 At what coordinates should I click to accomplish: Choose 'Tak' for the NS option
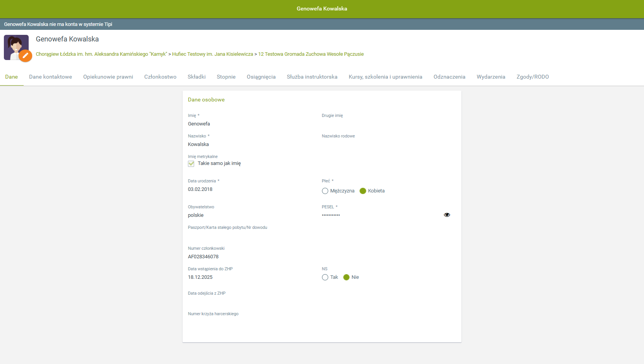pyautogui.click(x=325, y=277)
